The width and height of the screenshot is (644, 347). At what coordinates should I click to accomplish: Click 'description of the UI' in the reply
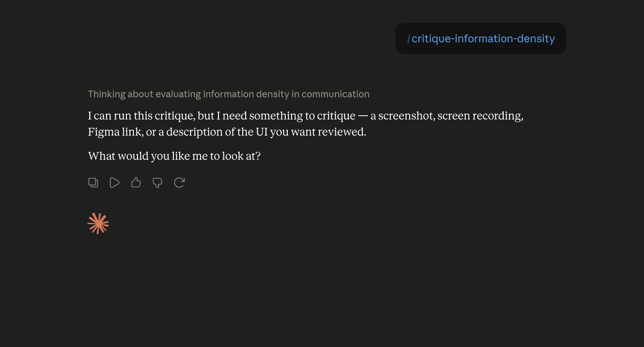click(x=217, y=132)
